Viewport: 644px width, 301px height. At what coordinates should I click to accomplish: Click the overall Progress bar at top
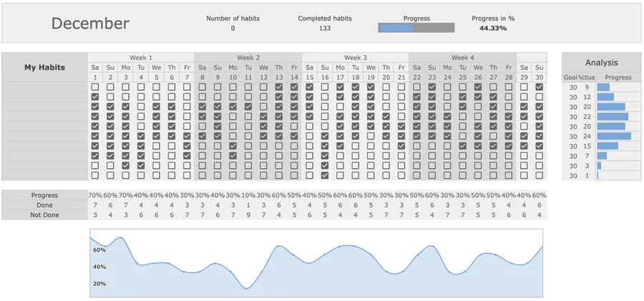(x=416, y=27)
